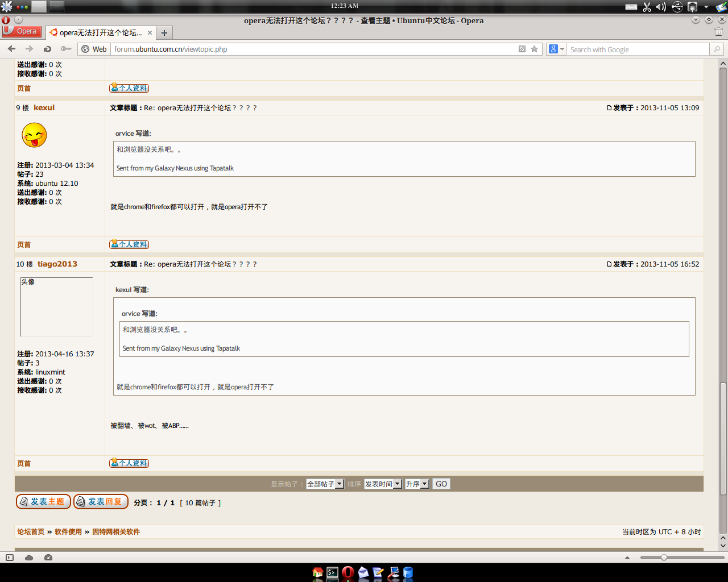This screenshot has height=582, width=728.
Task: Open the Google search engine dropdown
Action: [556, 49]
